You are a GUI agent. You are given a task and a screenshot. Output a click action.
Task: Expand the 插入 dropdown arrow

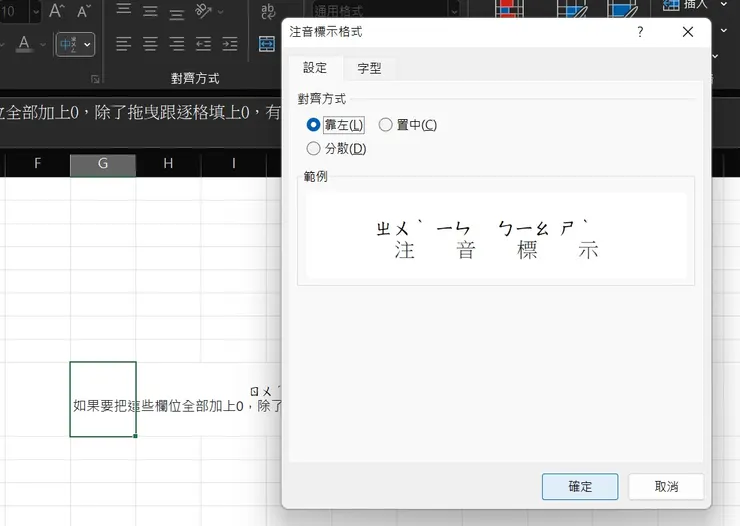click(723, 5)
